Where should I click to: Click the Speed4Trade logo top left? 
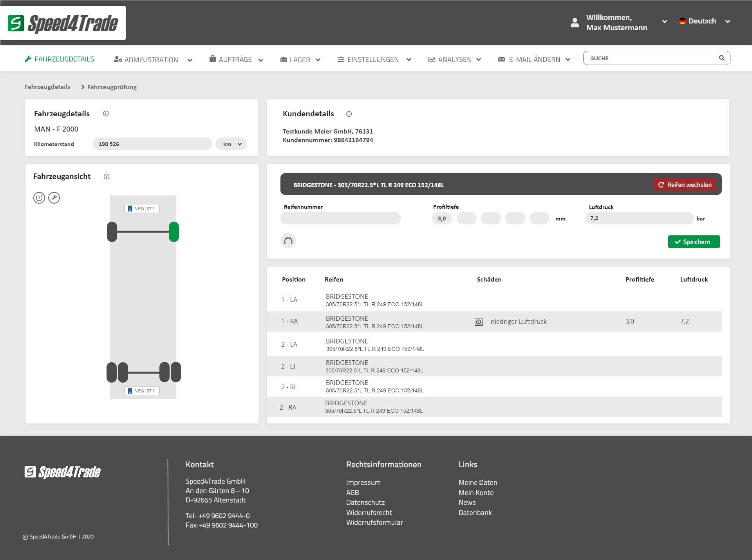pyautogui.click(x=63, y=23)
